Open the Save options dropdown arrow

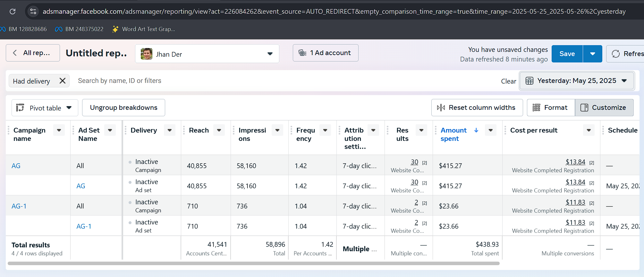[592, 54]
